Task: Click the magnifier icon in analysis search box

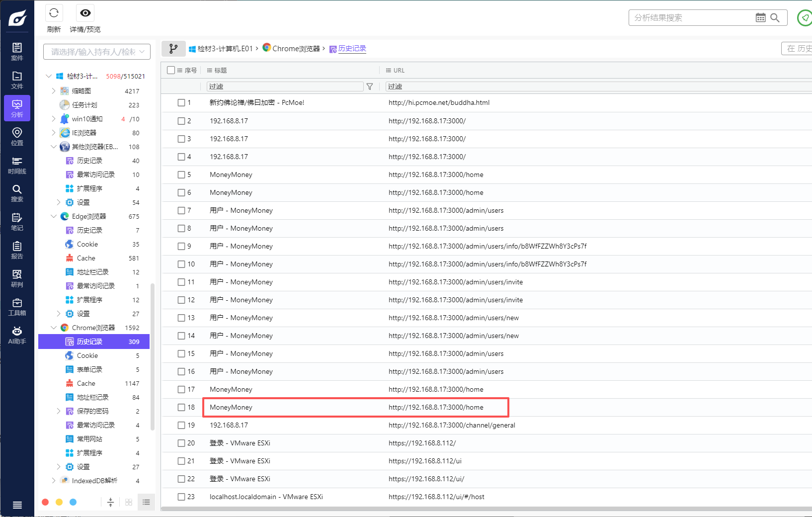Action: tap(775, 18)
